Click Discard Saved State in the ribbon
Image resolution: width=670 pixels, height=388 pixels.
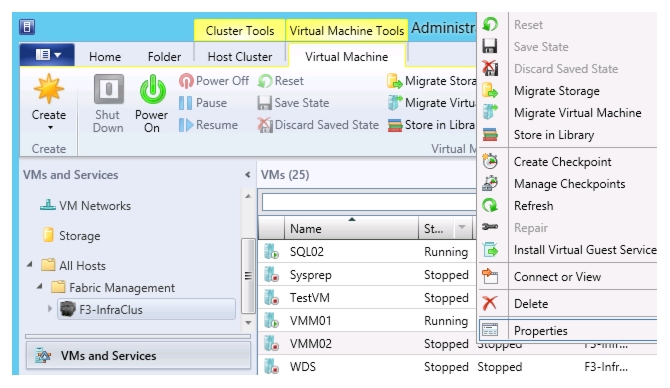[x=318, y=125]
